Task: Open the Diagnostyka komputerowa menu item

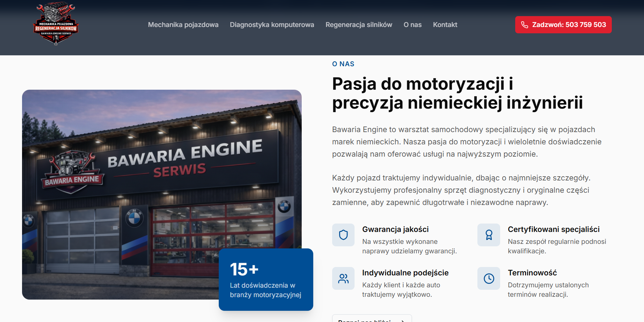Action: tap(272, 25)
